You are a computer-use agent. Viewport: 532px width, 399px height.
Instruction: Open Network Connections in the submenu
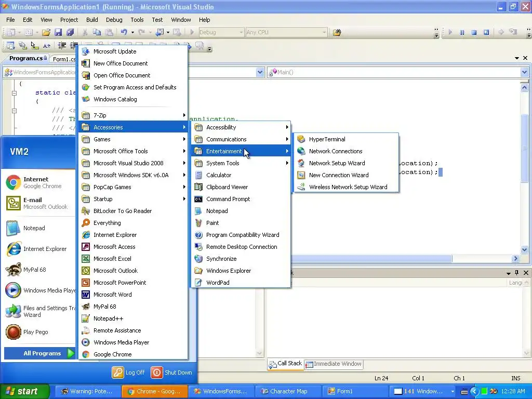coord(345,151)
